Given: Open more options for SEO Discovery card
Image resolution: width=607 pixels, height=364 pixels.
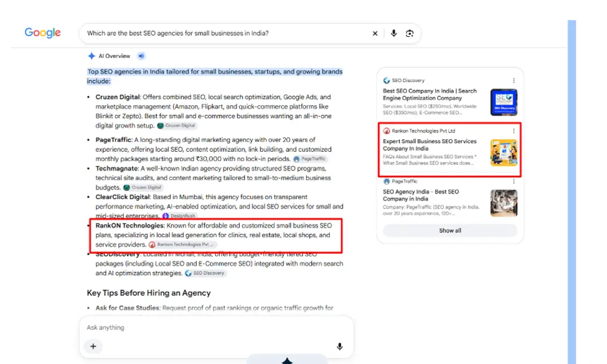Looking at the screenshot, I should 514,80.
